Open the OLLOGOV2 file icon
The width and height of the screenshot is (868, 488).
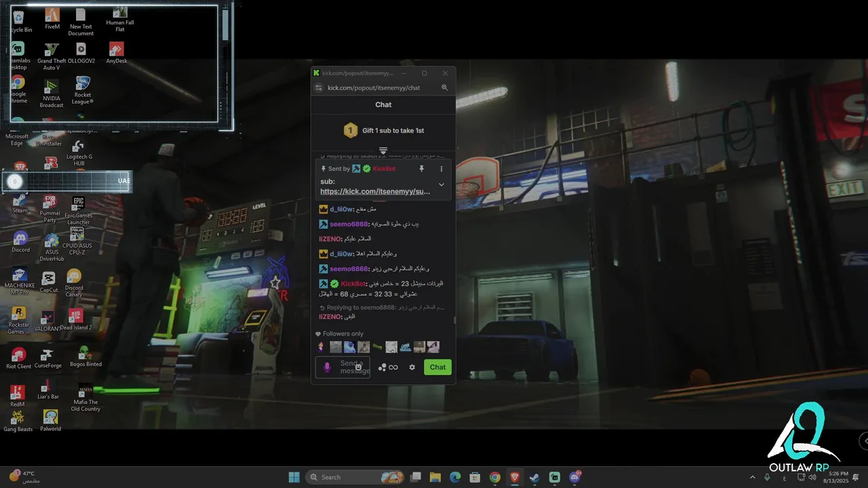pyautogui.click(x=81, y=53)
